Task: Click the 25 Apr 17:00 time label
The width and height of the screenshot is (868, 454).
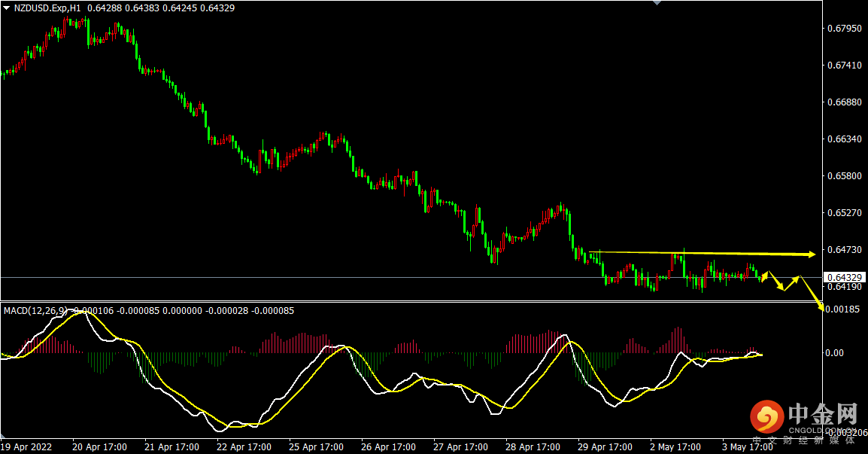Action: (x=316, y=446)
